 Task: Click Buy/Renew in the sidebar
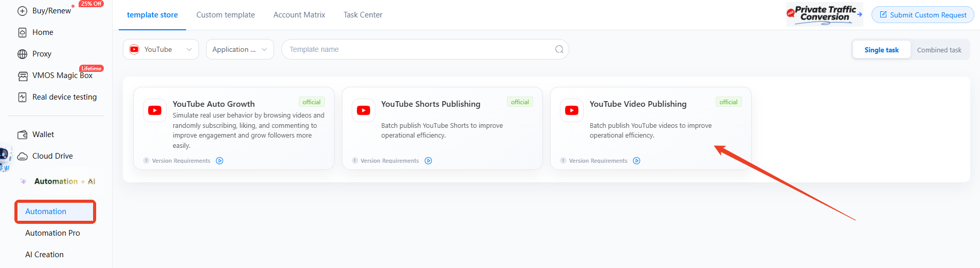click(51, 11)
